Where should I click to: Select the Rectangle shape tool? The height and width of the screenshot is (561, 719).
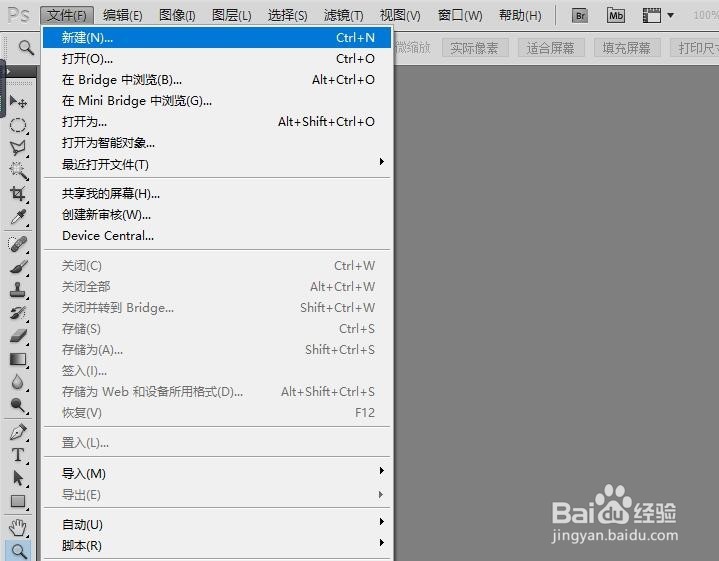18,501
